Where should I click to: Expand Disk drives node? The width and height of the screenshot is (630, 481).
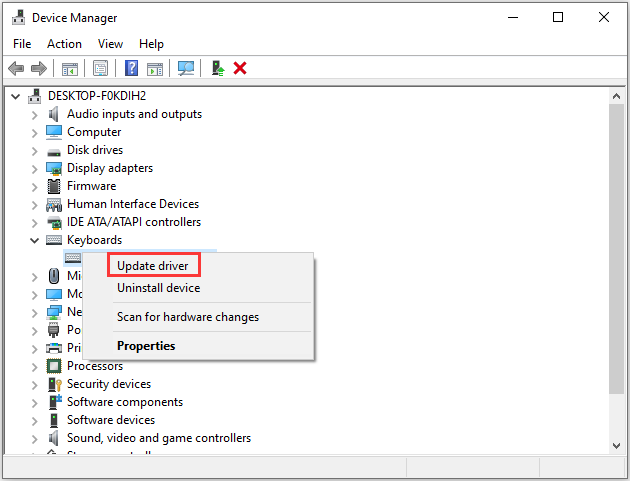35,151
